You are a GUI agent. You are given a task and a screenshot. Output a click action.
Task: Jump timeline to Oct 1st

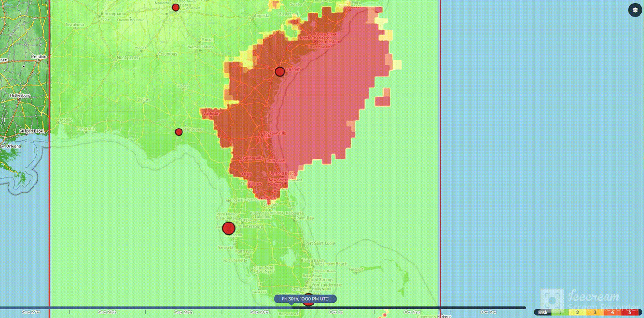click(x=336, y=312)
